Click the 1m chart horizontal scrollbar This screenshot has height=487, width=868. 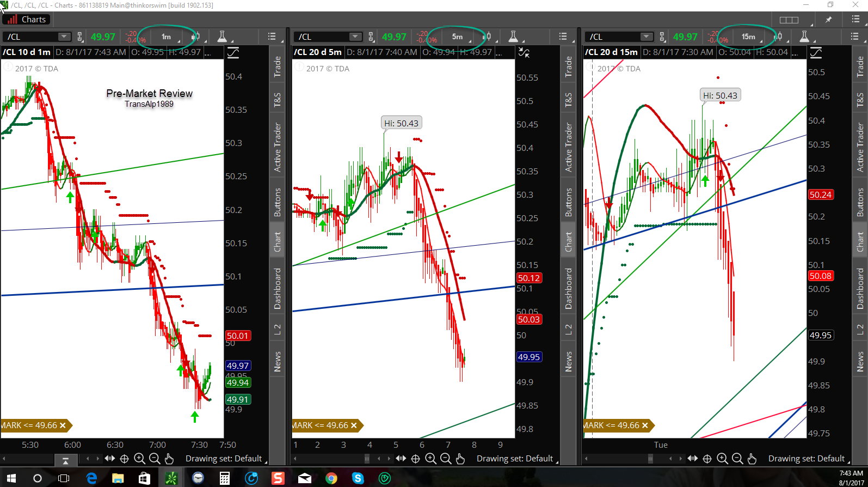point(51,459)
